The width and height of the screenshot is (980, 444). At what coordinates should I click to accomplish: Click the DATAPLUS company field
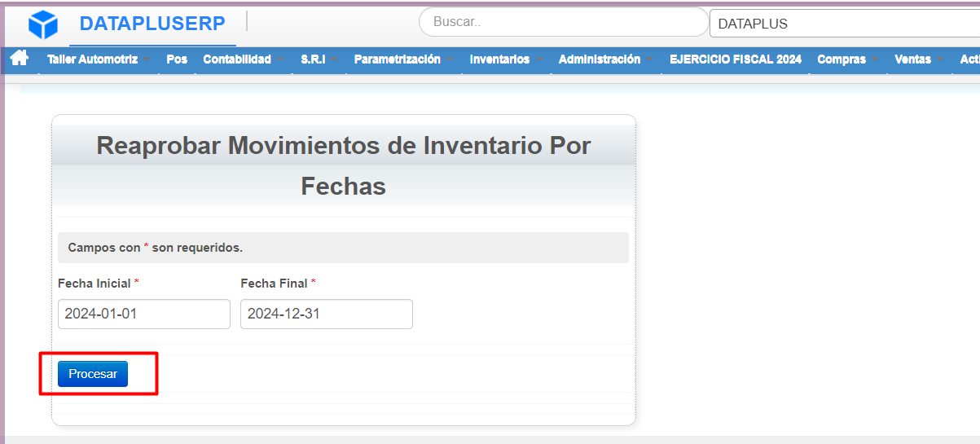(845, 24)
